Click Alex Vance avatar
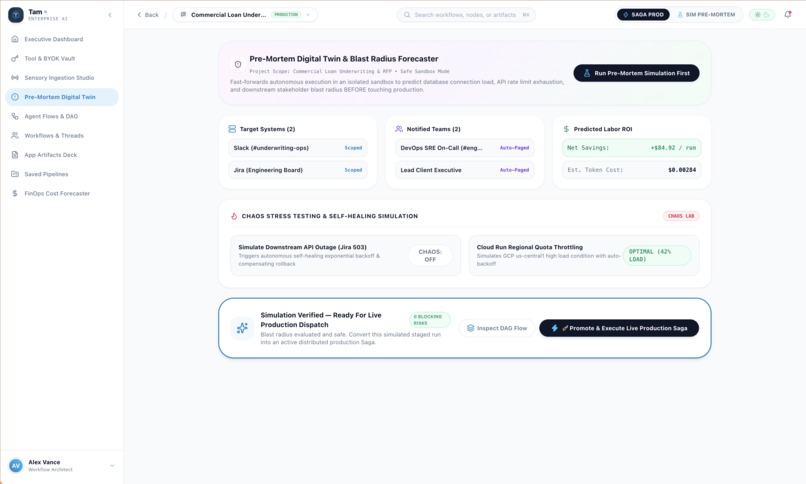 pos(16,466)
